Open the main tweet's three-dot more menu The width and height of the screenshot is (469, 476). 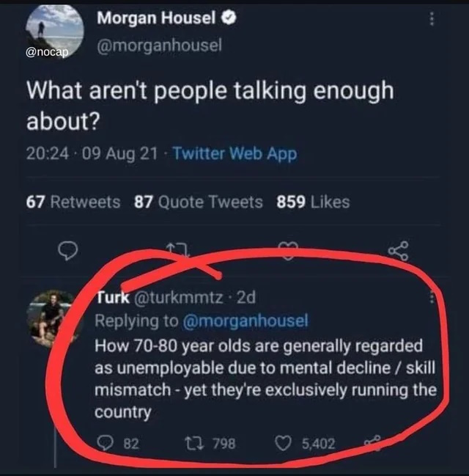coord(433,19)
